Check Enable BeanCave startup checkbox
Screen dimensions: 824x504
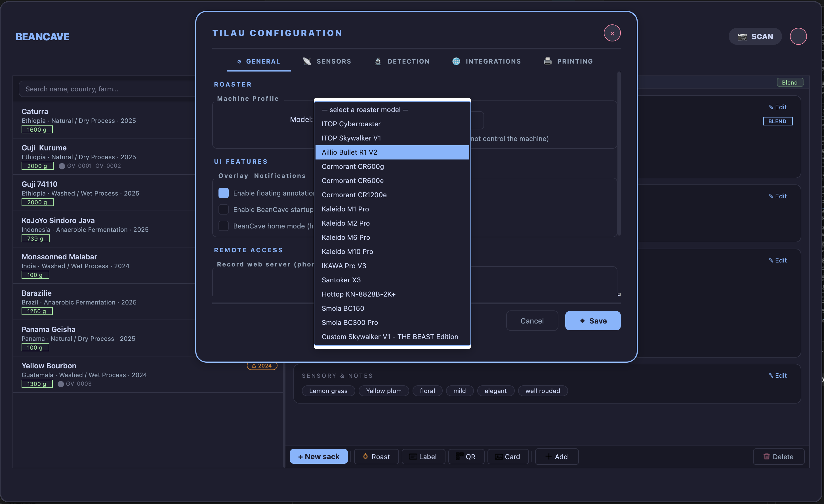pyautogui.click(x=223, y=209)
